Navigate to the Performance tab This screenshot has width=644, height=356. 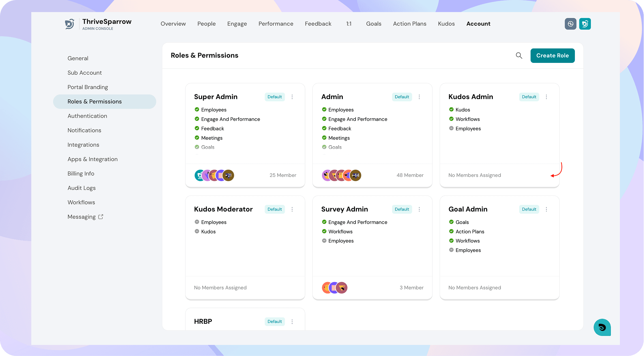click(x=276, y=24)
